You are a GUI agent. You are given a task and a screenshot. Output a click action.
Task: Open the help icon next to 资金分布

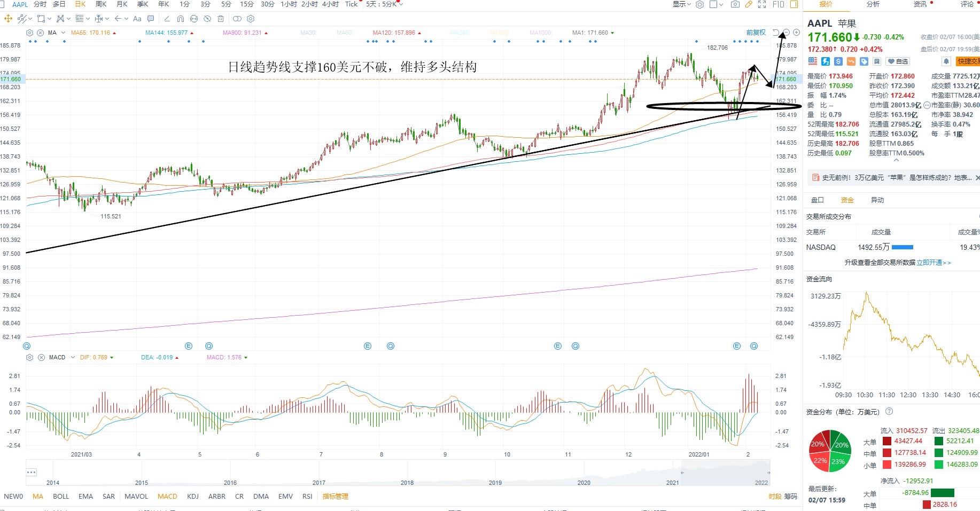click(x=889, y=411)
